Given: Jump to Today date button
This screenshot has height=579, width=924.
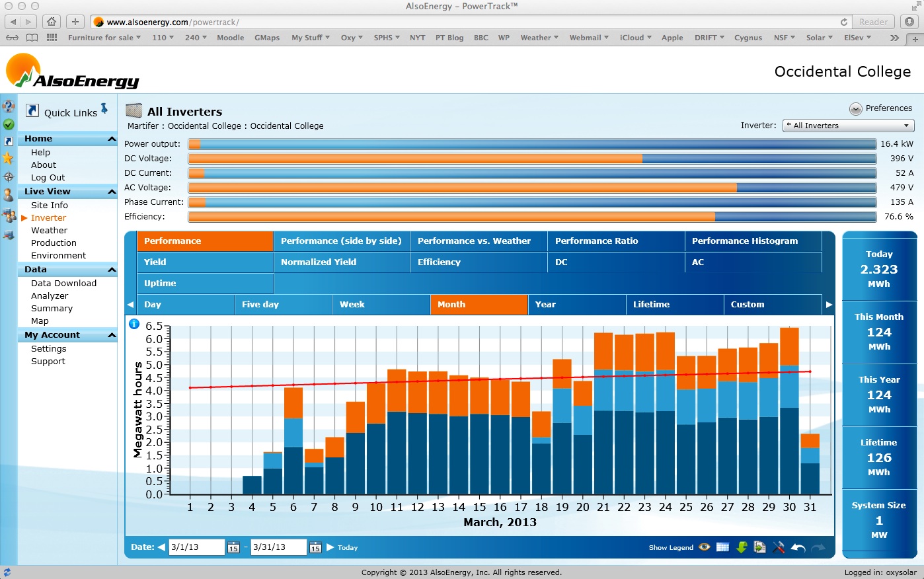Looking at the screenshot, I should coord(348,547).
